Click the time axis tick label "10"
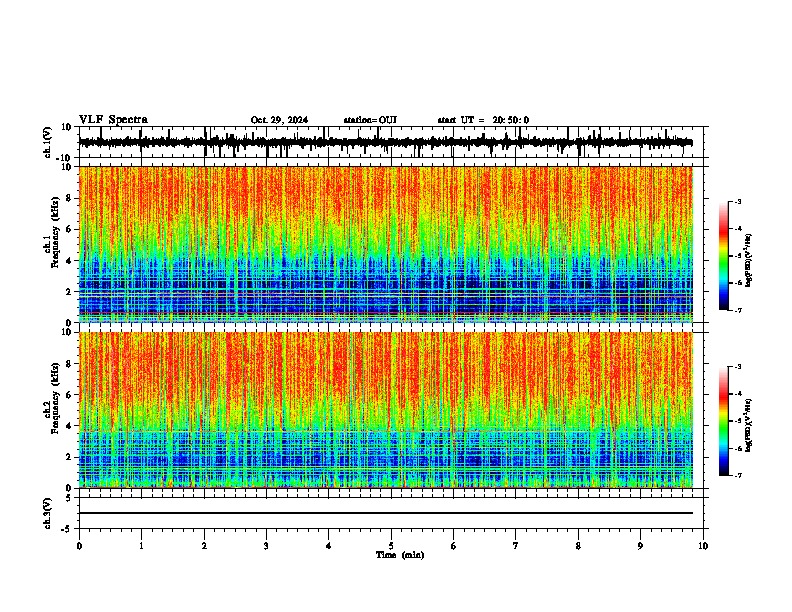Screen dimensions: 792x612 point(703,546)
